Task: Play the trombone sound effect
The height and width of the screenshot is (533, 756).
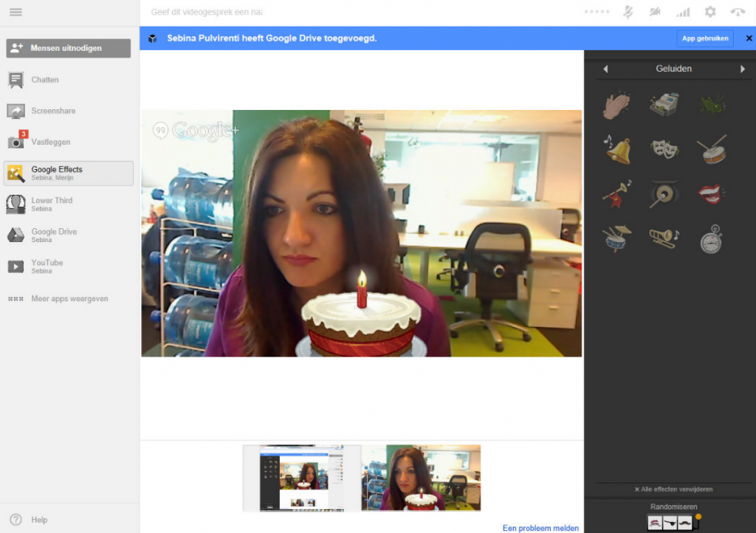Action: click(664, 238)
